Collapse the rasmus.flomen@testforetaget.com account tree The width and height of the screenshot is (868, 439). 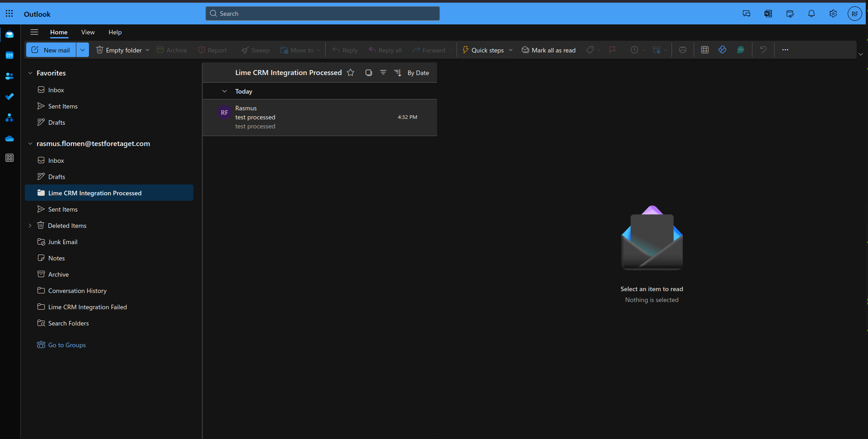pos(30,144)
